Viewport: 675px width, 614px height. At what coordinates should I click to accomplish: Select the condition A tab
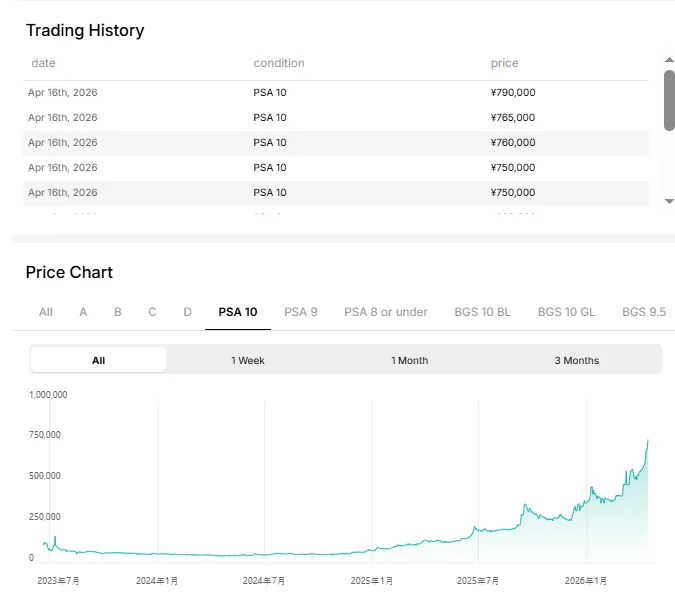pyautogui.click(x=83, y=312)
